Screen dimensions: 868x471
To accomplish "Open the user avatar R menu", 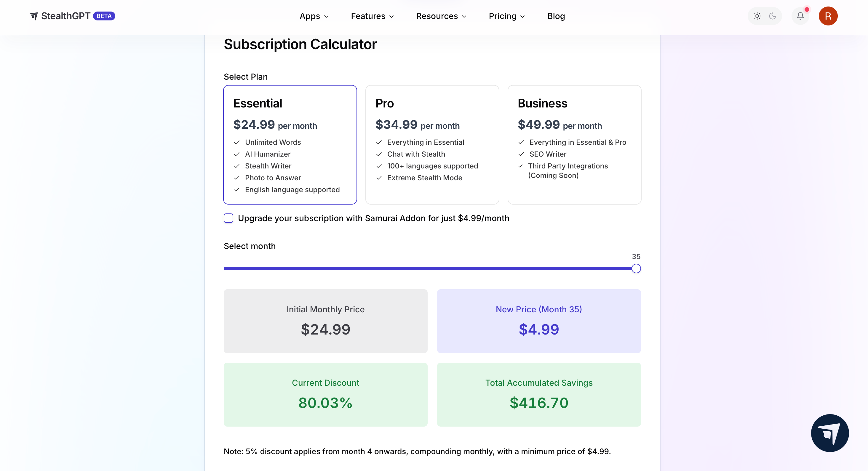I will click(828, 16).
